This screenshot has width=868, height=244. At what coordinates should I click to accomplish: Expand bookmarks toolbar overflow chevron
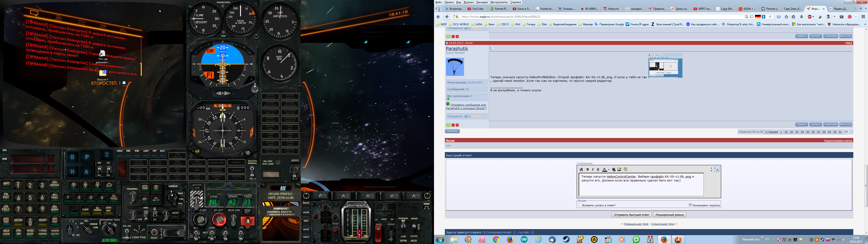(865, 24)
